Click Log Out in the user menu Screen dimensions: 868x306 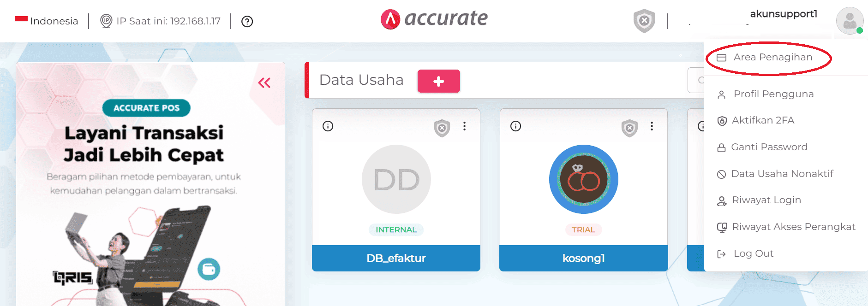click(753, 253)
